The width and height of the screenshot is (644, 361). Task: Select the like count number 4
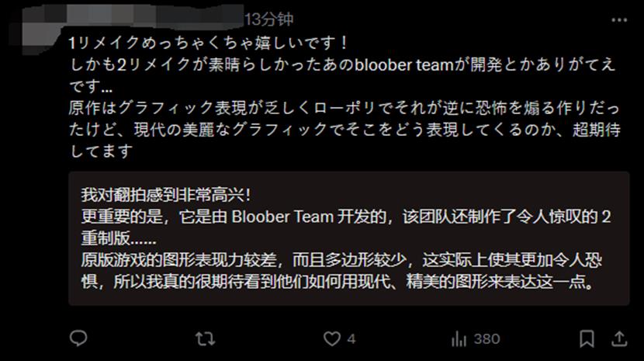click(351, 338)
